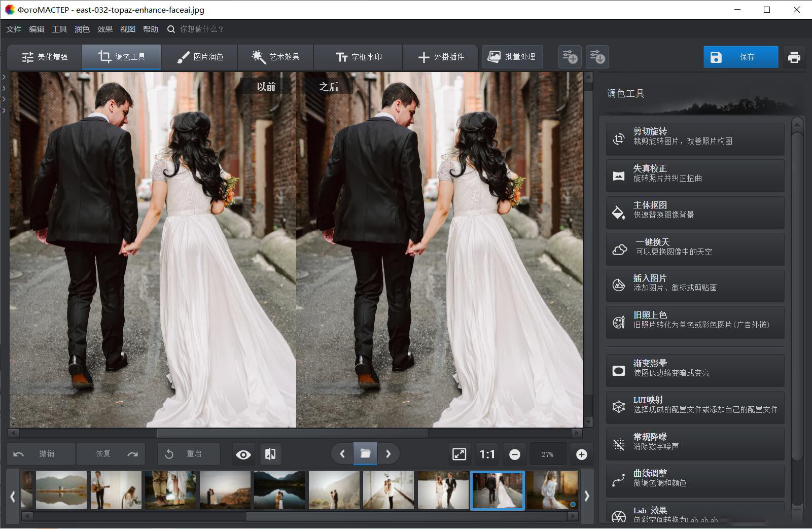This screenshot has width=812, height=529.
Task: Enable 1:1 zoom view
Action: click(487, 454)
